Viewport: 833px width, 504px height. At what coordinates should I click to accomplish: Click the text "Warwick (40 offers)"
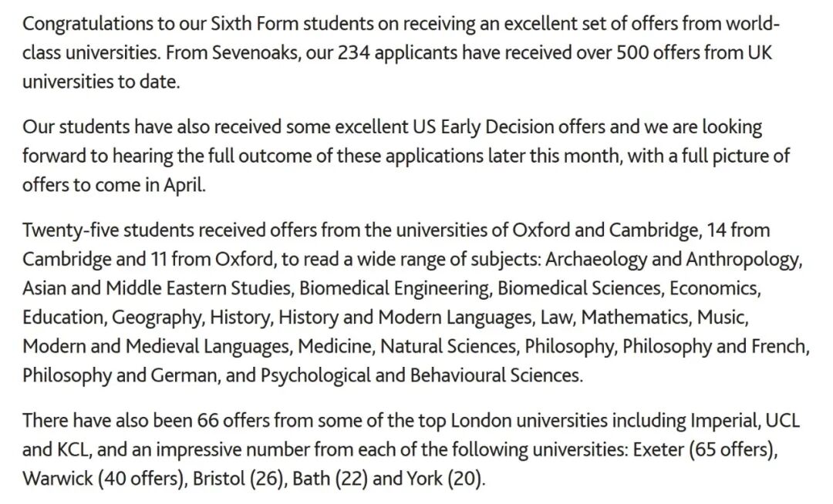click(x=104, y=479)
